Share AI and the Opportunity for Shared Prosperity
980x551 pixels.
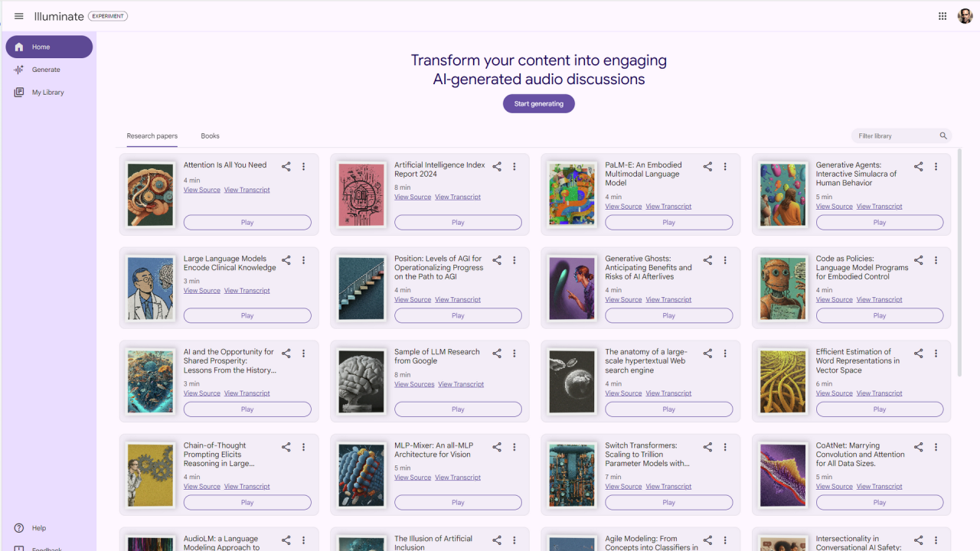pyautogui.click(x=286, y=354)
